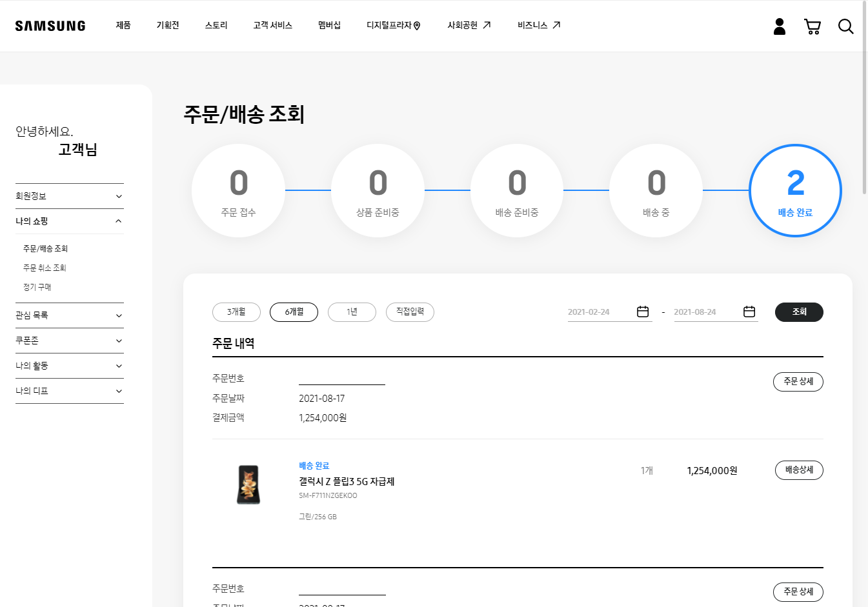Image resolution: width=868 pixels, height=607 pixels.
Task: Click the model code SM-F711NZGEKOO
Action: [328, 496]
